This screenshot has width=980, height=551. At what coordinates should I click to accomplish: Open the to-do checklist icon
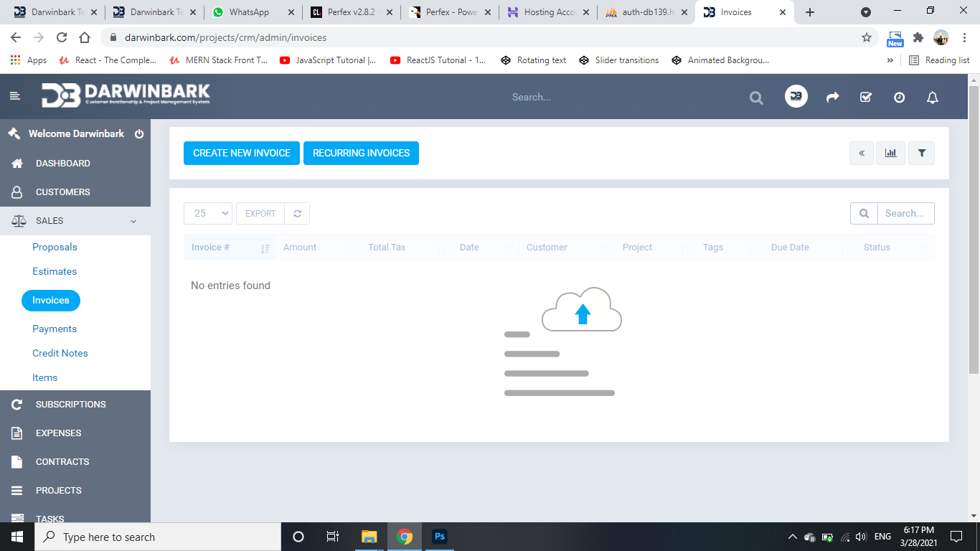866,98
